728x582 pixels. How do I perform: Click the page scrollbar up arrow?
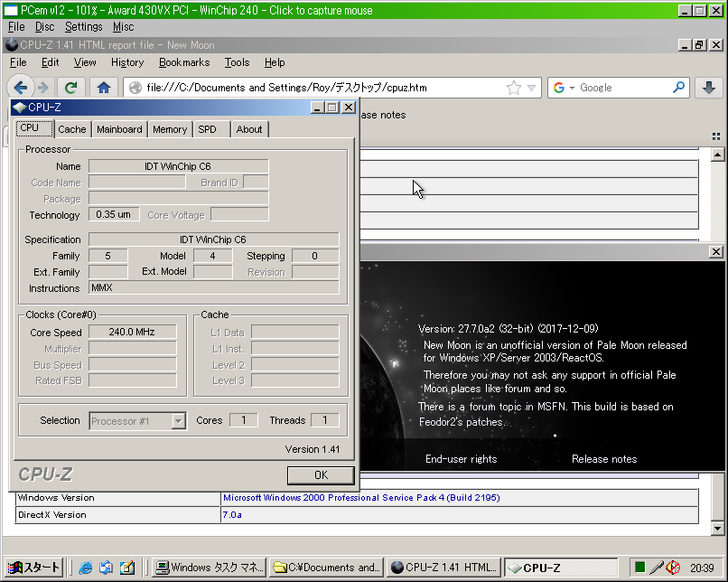point(717,155)
